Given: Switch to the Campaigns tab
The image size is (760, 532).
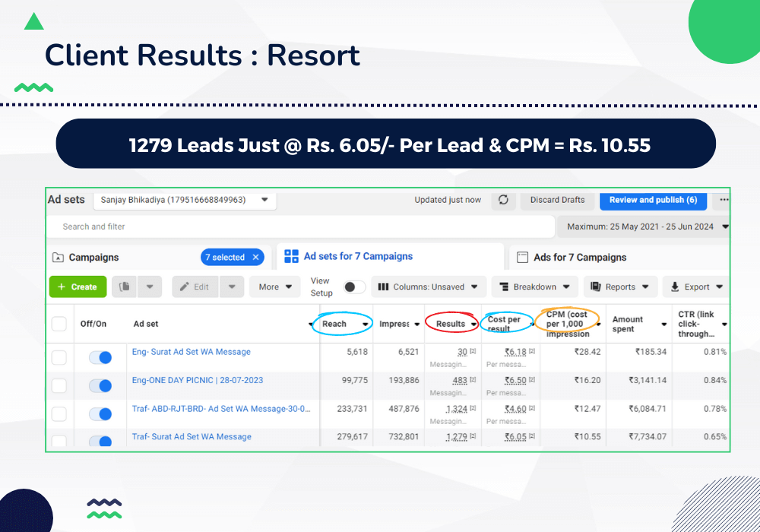Looking at the screenshot, I should [x=93, y=258].
